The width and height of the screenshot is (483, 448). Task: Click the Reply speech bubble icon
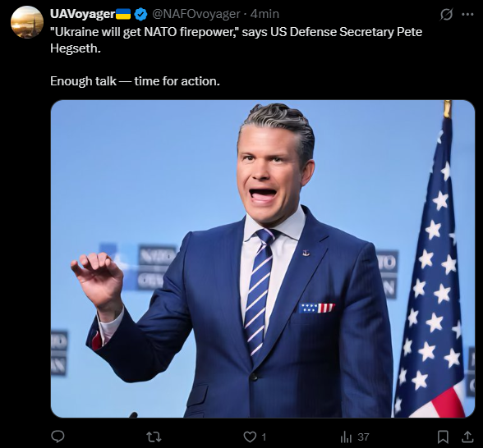pyautogui.click(x=57, y=437)
